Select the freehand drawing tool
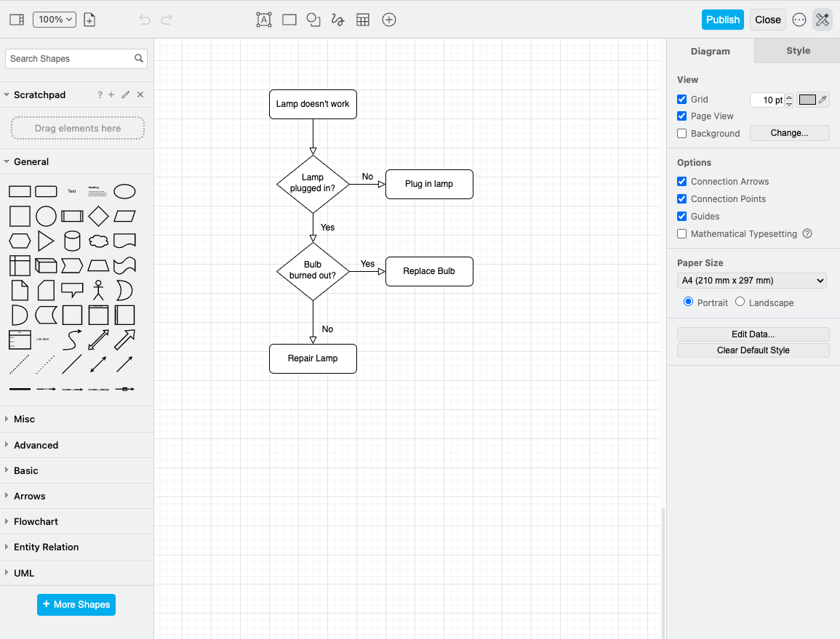 pyautogui.click(x=337, y=20)
